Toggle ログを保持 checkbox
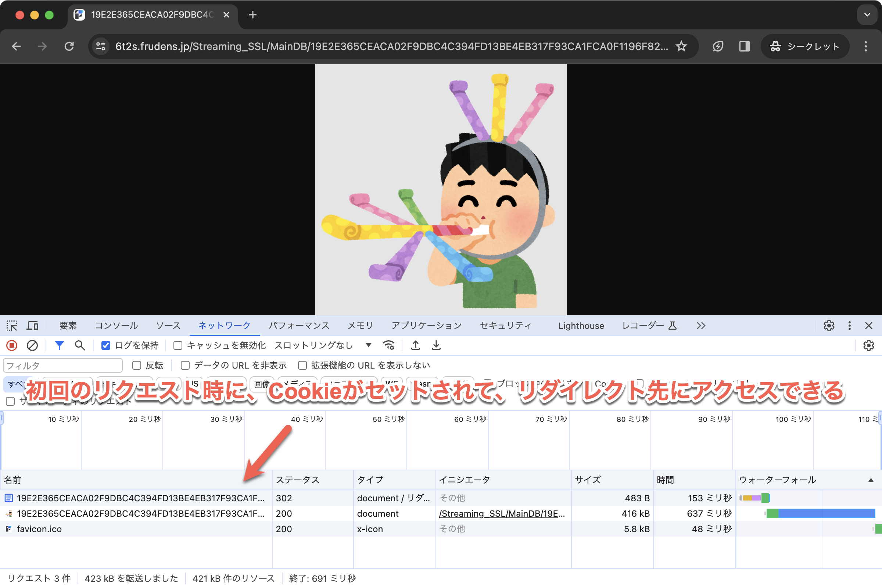 point(106,345)
